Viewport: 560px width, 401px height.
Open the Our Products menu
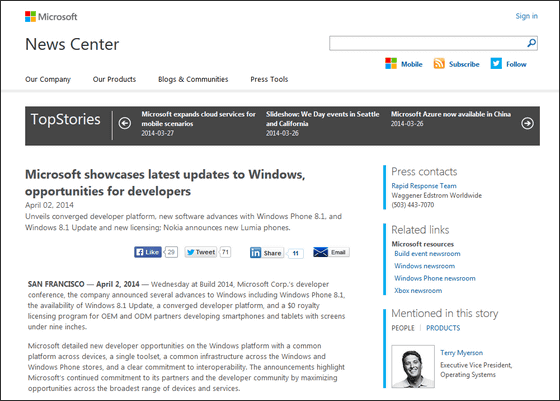click(x=114, y=79)
